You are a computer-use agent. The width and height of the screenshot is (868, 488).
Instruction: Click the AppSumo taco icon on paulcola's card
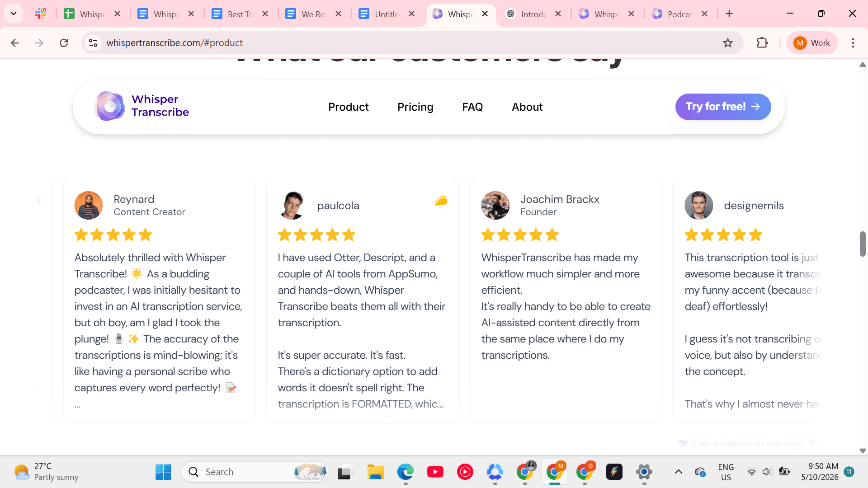click(441, 201)
